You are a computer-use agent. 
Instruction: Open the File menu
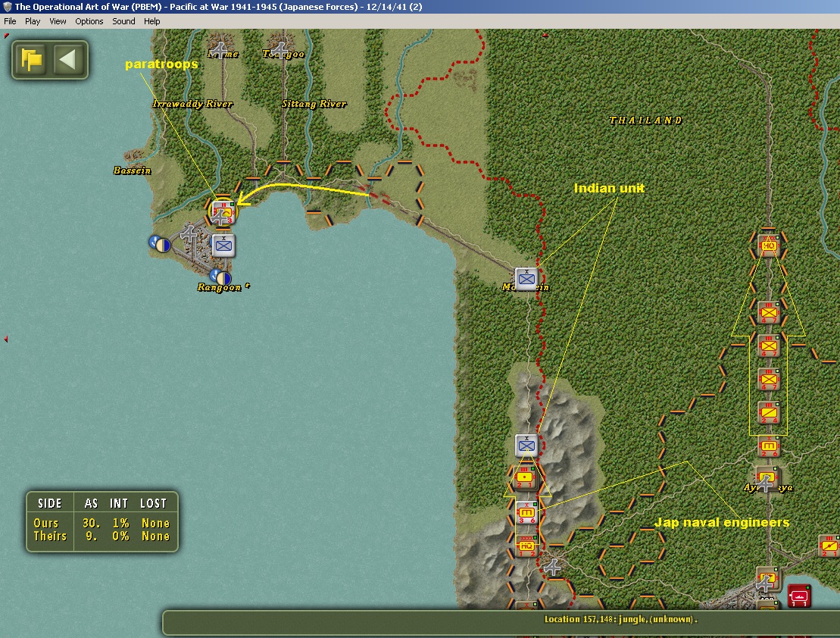(10, 21)
